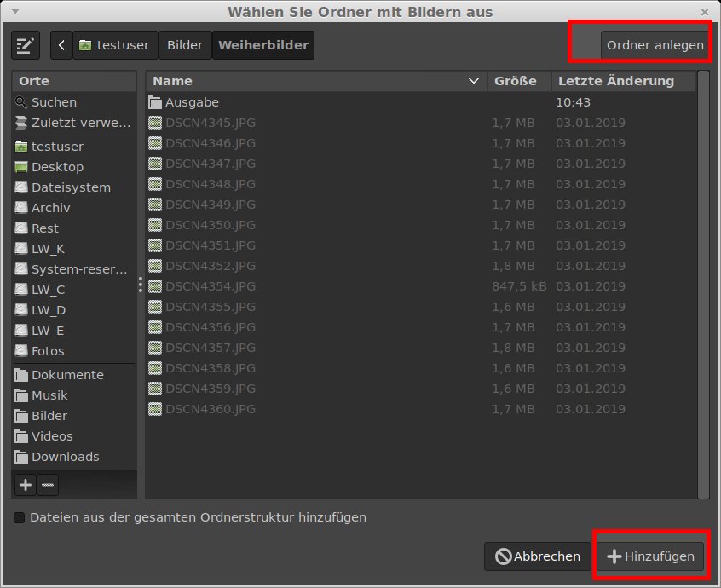Open the Archiv drive in the sidebar
Screen dimensions: 721x588
coord(74,208)
